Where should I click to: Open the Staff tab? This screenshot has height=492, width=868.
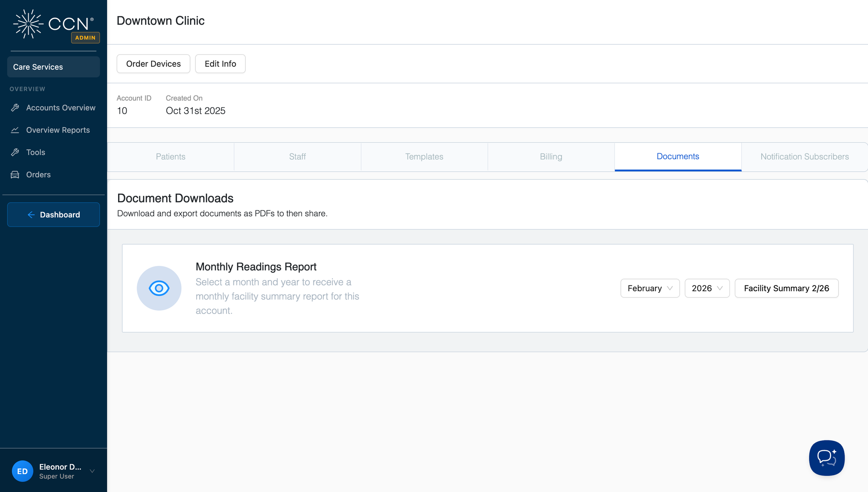[297, 157]
